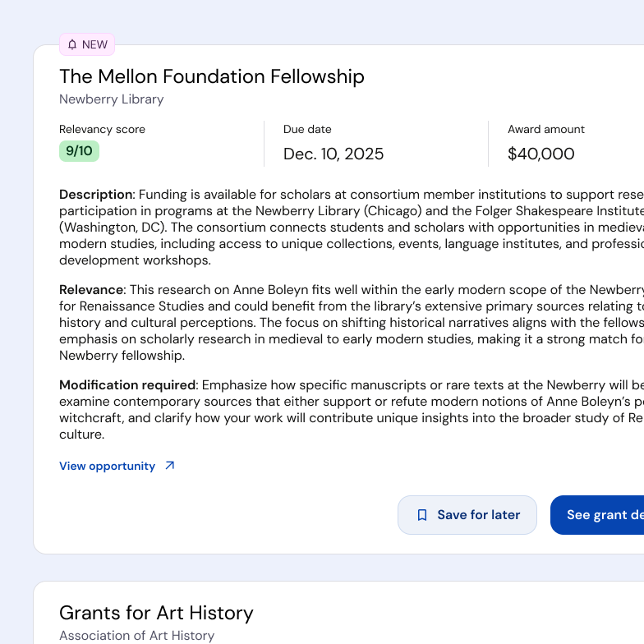Click the Association of Art History subtitle

click(x=136, y=636)
